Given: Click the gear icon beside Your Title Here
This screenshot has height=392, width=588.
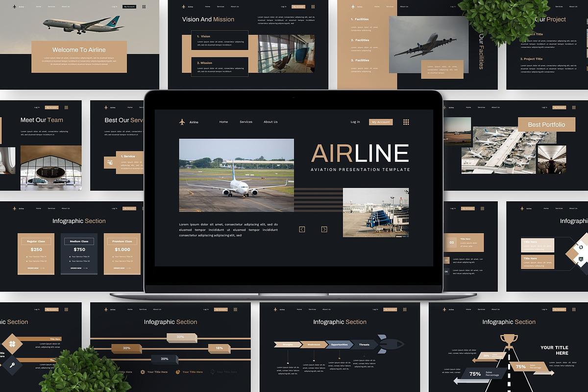Looking at the screenshot, I should pyautogui.click(x=143, y=372).
